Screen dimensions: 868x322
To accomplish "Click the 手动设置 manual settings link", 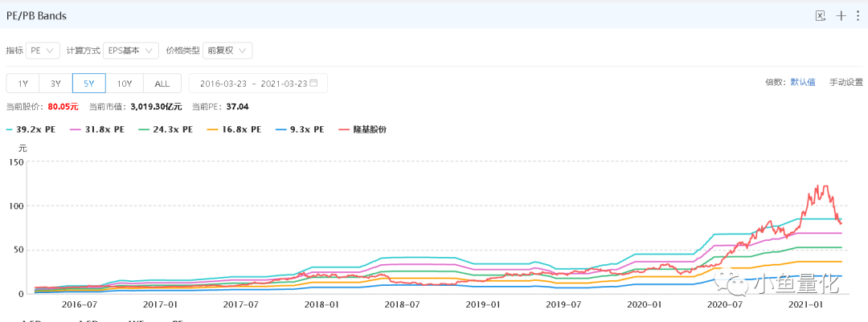I will coord(845,83).
